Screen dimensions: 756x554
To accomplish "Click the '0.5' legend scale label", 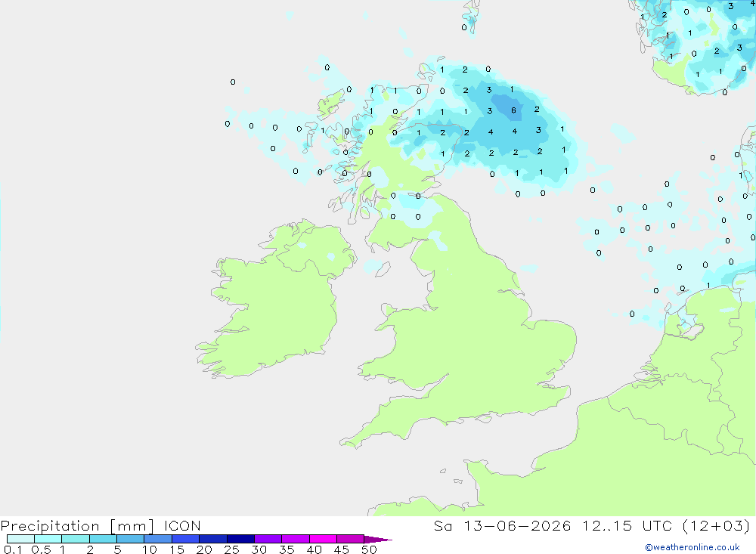I will click(41, 549).
